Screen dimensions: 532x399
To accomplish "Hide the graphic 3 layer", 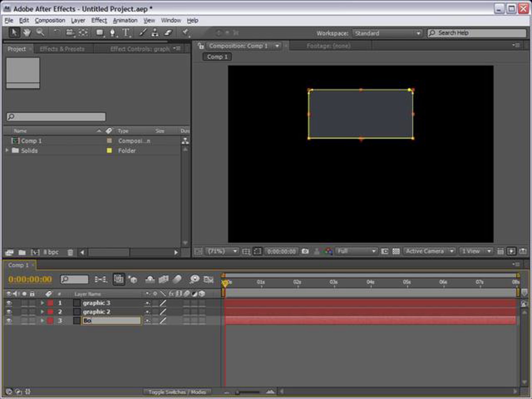I will click(x=9, y=303).
